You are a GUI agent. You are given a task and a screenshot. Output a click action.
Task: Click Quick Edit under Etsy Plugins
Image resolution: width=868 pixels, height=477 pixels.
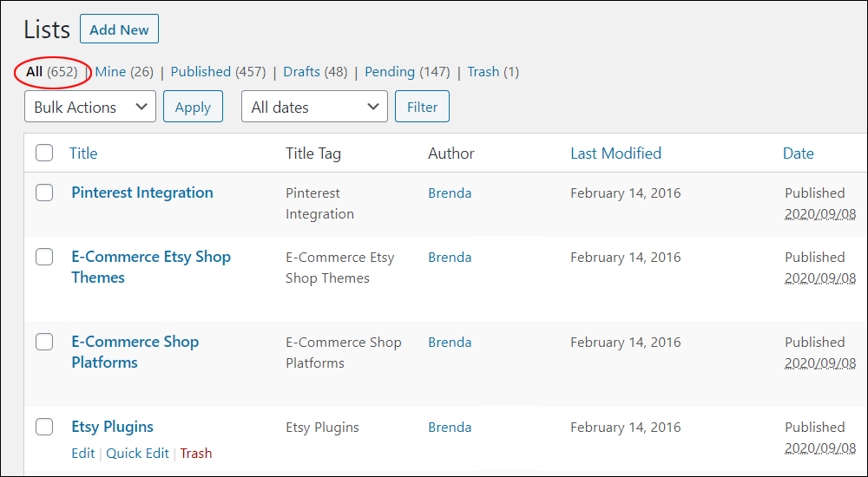pos(137,454)
